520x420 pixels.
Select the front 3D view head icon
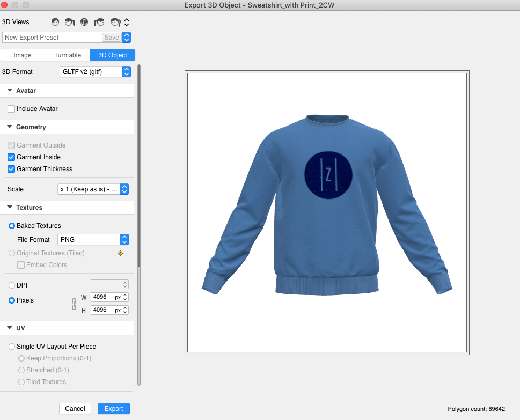(x=55, y=22)
